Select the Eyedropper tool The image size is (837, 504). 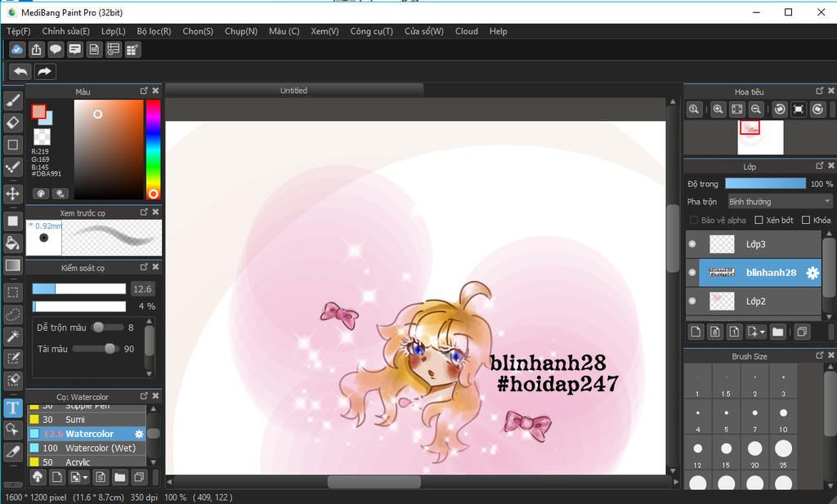click(13, 452)
